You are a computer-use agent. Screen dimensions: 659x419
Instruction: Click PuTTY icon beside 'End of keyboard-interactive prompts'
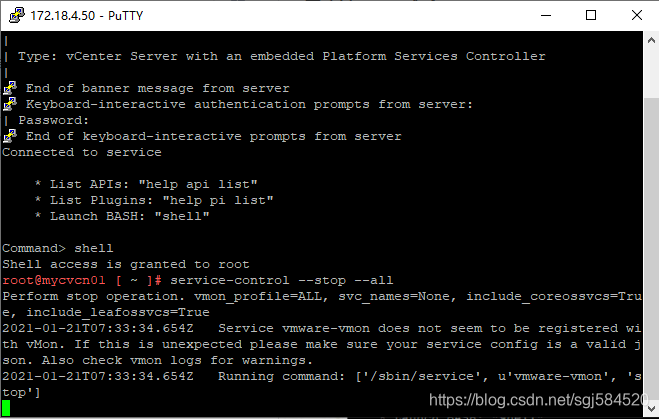point(10,136)
